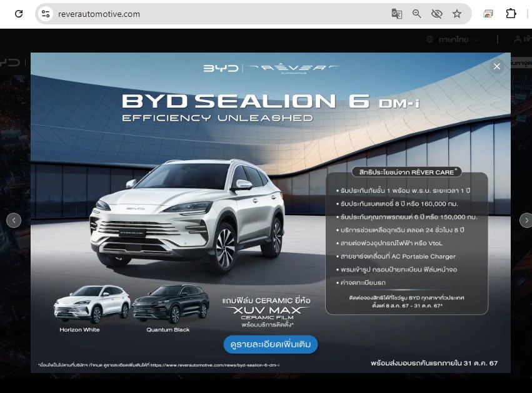Screen dimensions: 532x393
Task: Close the BYD Sealion popup
Action: [497, 66]
